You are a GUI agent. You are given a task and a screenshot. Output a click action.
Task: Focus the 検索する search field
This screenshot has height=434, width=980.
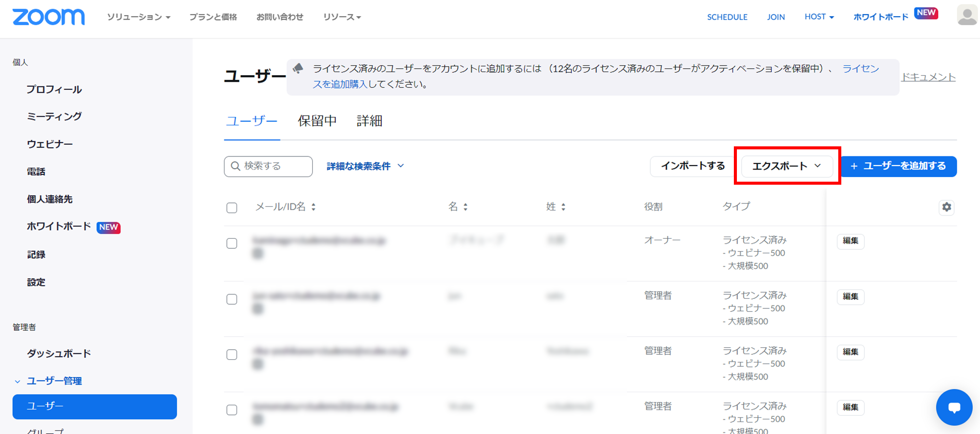tap(268, 166)
